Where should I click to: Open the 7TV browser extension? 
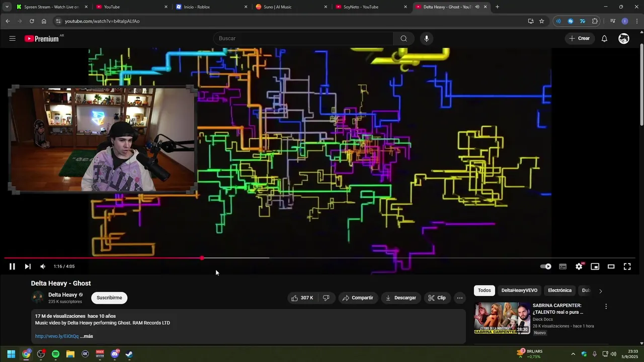coord(583,21)
